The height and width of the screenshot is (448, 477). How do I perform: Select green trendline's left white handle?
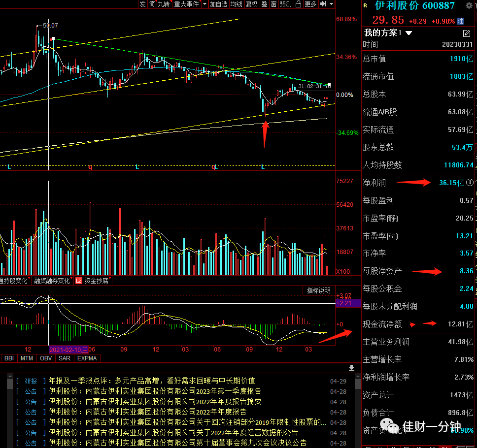53,38
